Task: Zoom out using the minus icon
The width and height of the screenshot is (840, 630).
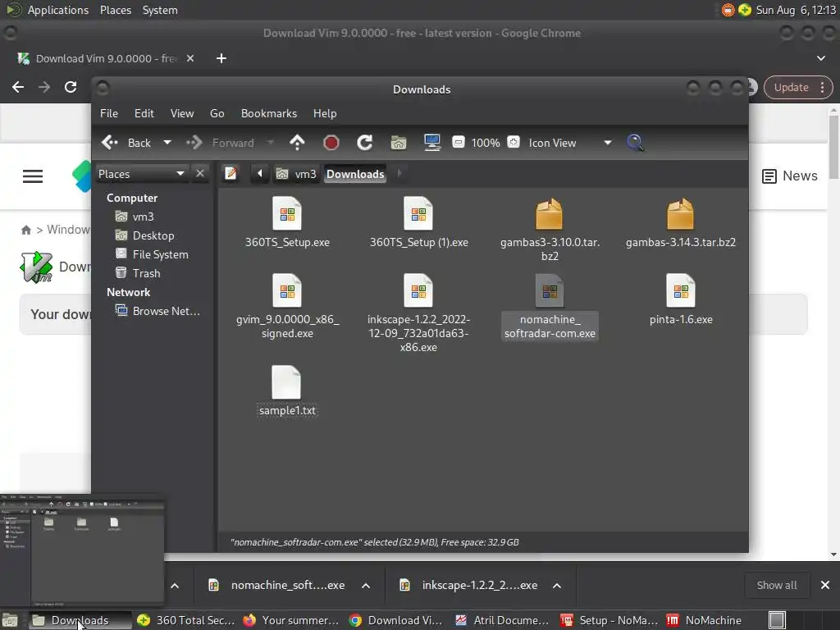Action: click(x=458, y=143)
